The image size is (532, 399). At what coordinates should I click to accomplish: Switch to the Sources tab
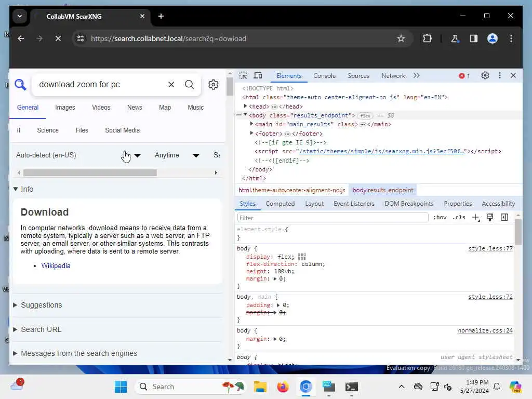point(358,76)
